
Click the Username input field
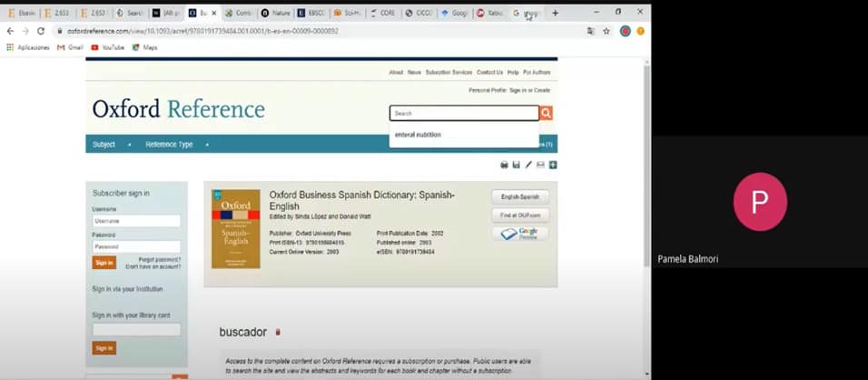(136, 221)
